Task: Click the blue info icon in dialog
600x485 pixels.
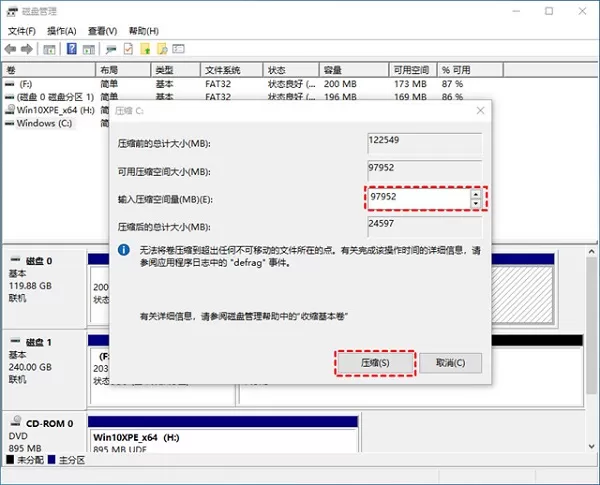Action: [x=124, y=250]
